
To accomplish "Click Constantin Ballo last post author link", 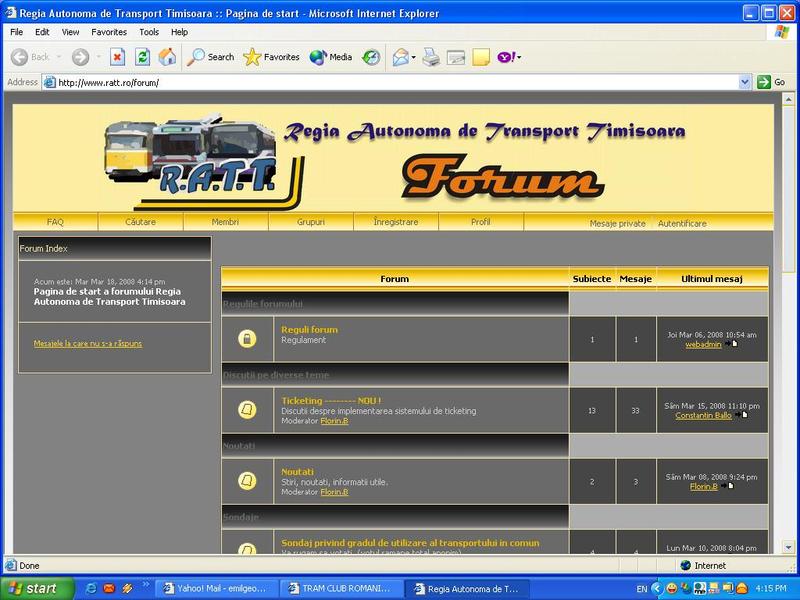I will pyautogui.click(x=703, y=415).
